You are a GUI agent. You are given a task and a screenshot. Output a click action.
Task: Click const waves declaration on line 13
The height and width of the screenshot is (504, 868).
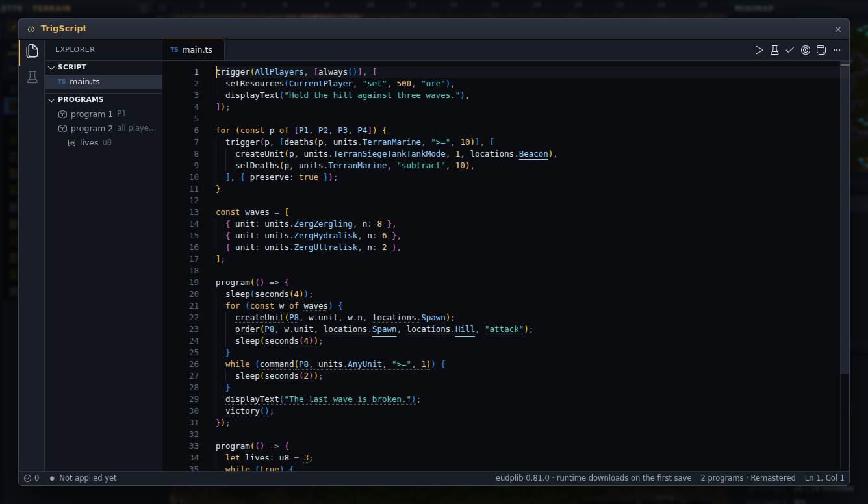(252, 212)
